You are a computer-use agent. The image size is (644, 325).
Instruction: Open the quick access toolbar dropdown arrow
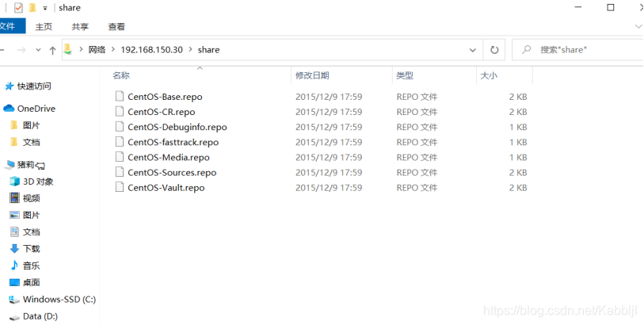(45, 8)
